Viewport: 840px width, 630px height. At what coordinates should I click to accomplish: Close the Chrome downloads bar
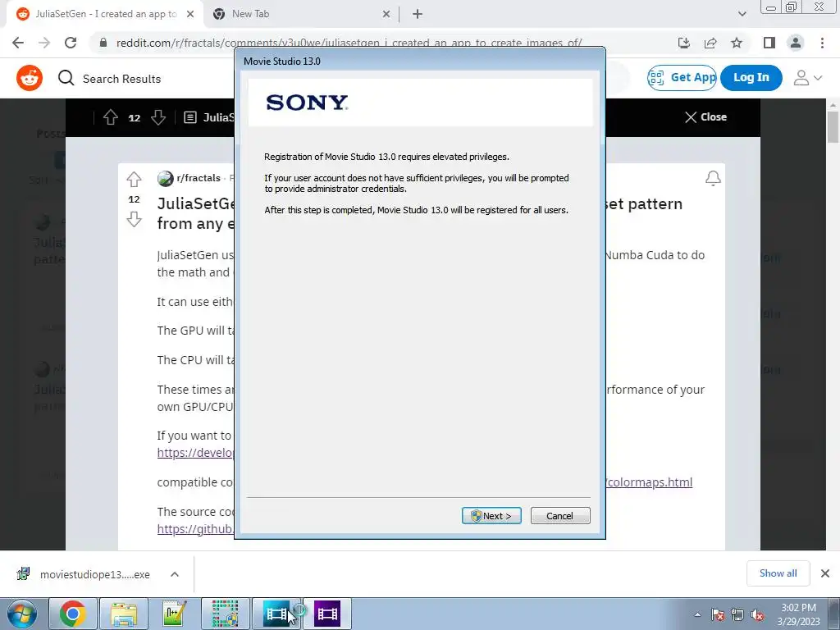pyautogui.click(x=825, y=573)
